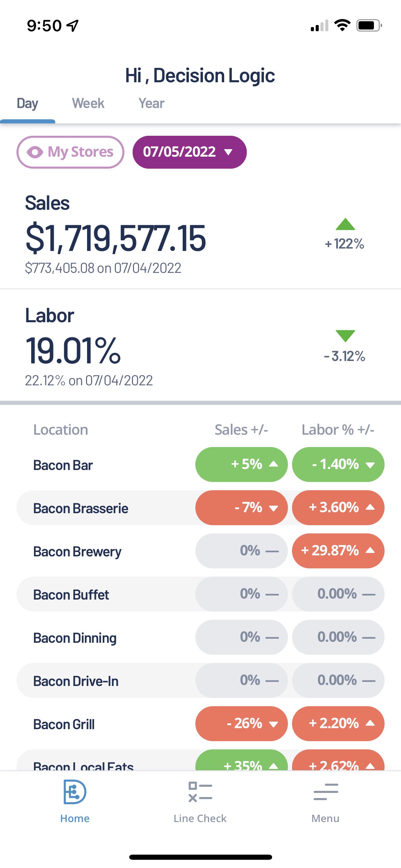401x868 pixels.
Task: Tap the green Labor down-arrow indicator
Action: point(345,336)
